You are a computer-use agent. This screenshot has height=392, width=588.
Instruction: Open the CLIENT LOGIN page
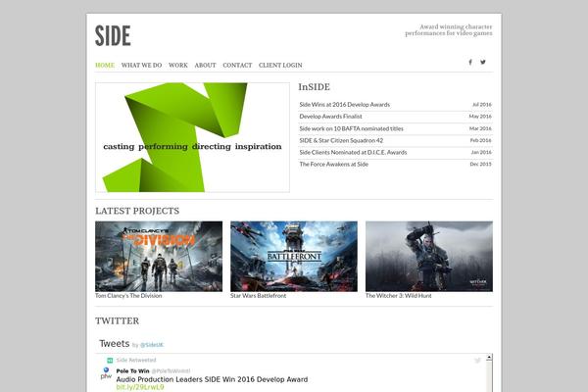280,66
